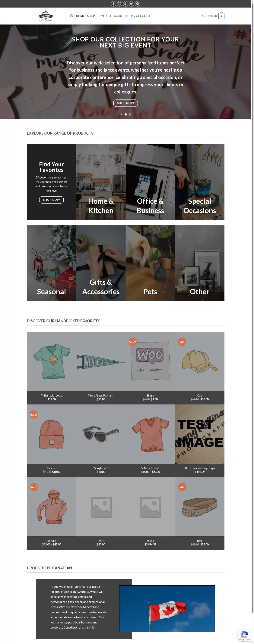Open the TikTok social icon
Image resolution: width=254 pixels, height=644 pixels.
coord(125,4)
